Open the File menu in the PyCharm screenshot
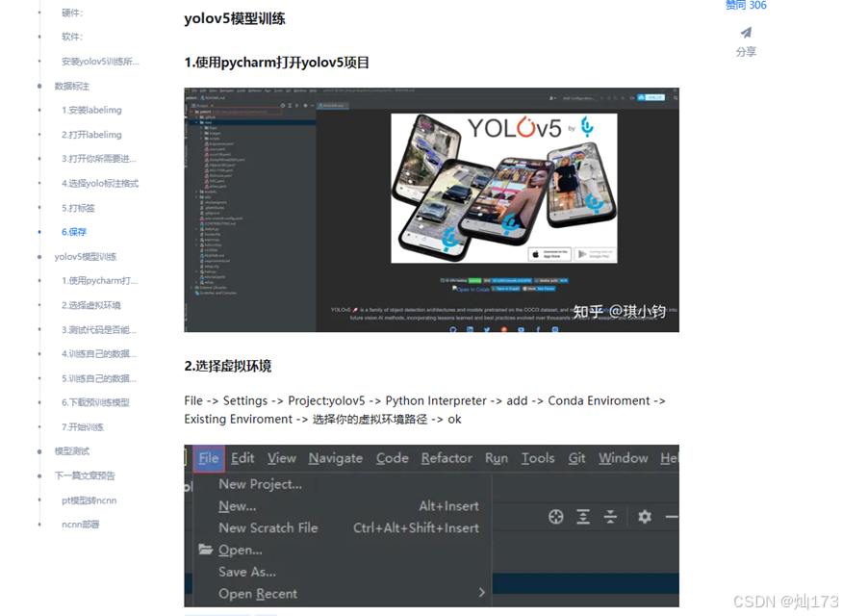 pyautogui.click(x=209, y=458)
